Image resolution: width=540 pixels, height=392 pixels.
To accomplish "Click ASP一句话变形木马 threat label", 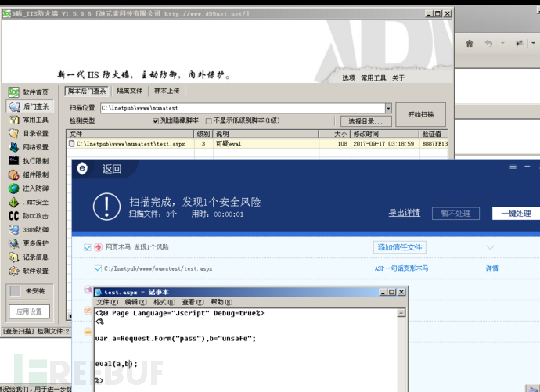I will click(x=401, y=268).
